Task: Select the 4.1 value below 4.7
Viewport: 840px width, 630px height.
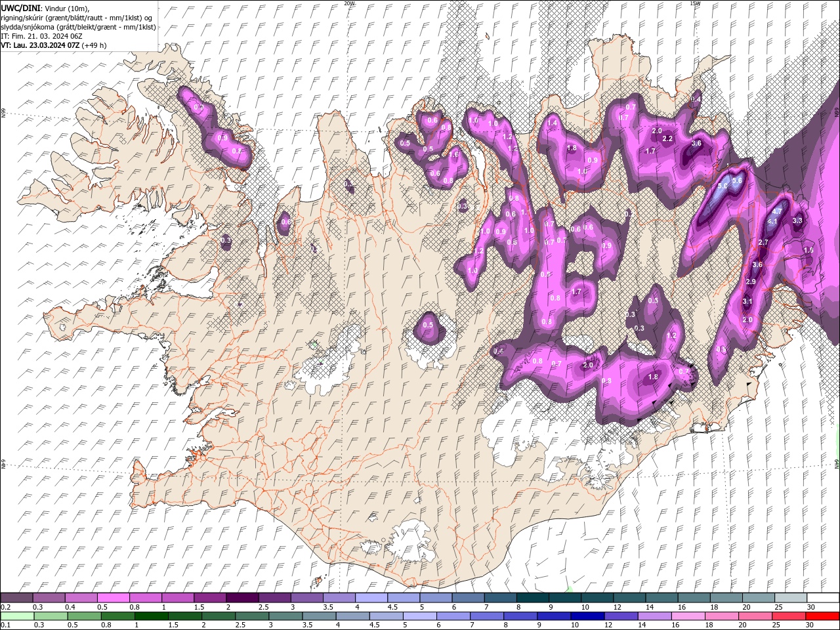Action: click(772, 222)
